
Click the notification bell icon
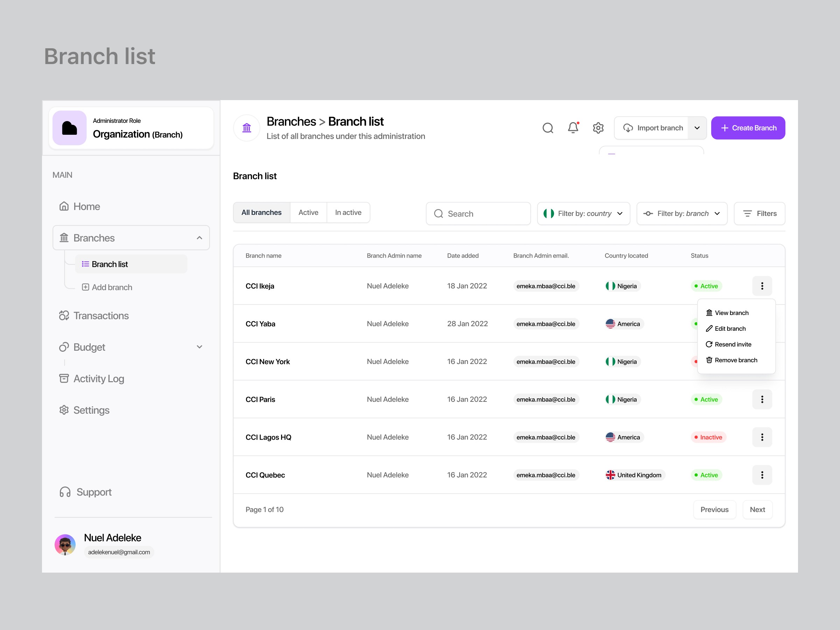click(573, 128)
